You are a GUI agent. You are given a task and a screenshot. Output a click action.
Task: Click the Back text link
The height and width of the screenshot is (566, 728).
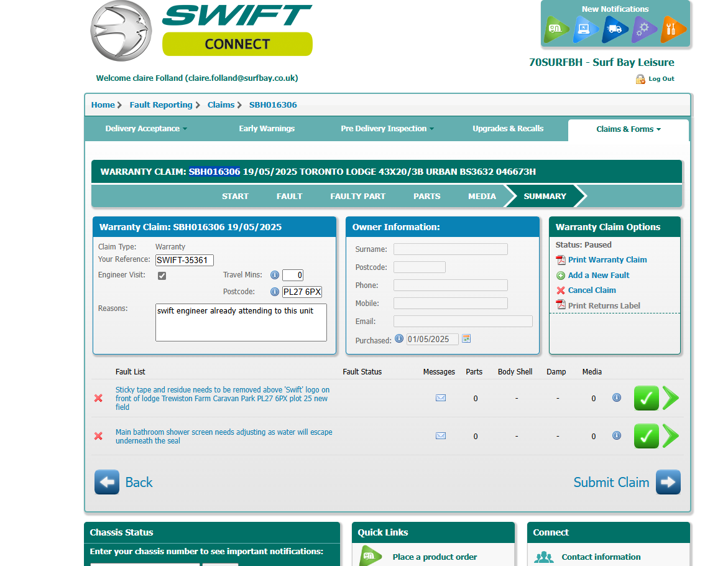139,483
